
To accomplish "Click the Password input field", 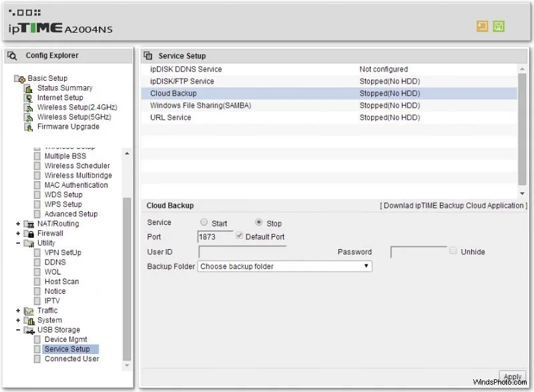I will pos(419,252).
